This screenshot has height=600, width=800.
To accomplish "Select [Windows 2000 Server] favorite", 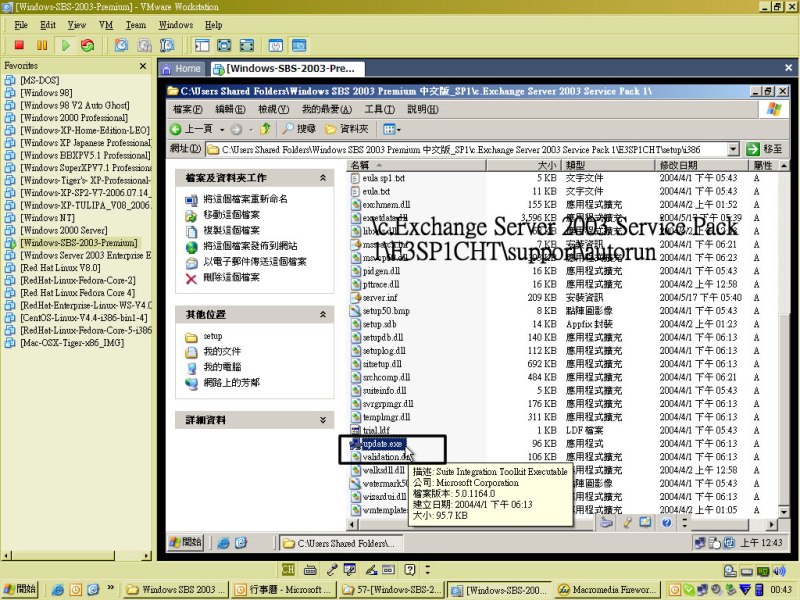I will tap(64, 230).
